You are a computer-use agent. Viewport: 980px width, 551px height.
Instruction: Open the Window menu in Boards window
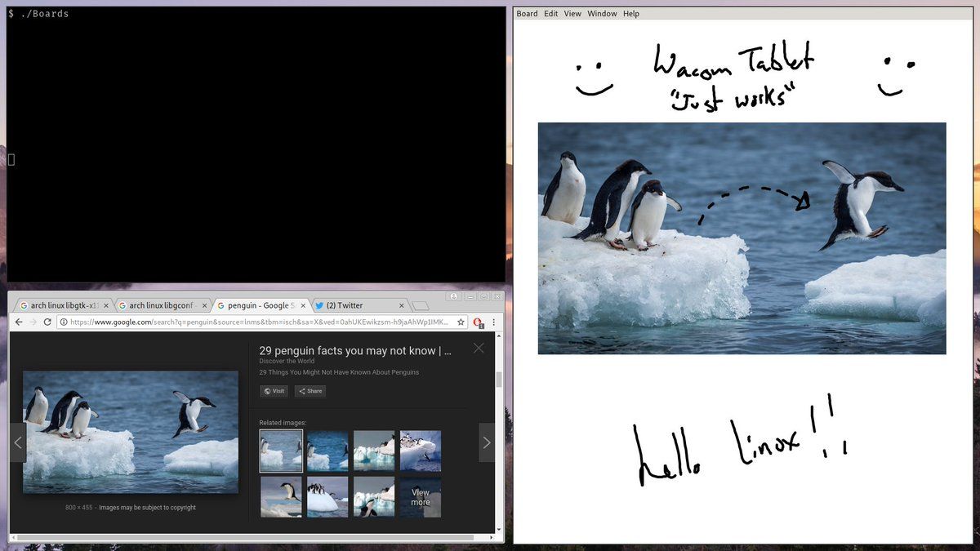603,14
